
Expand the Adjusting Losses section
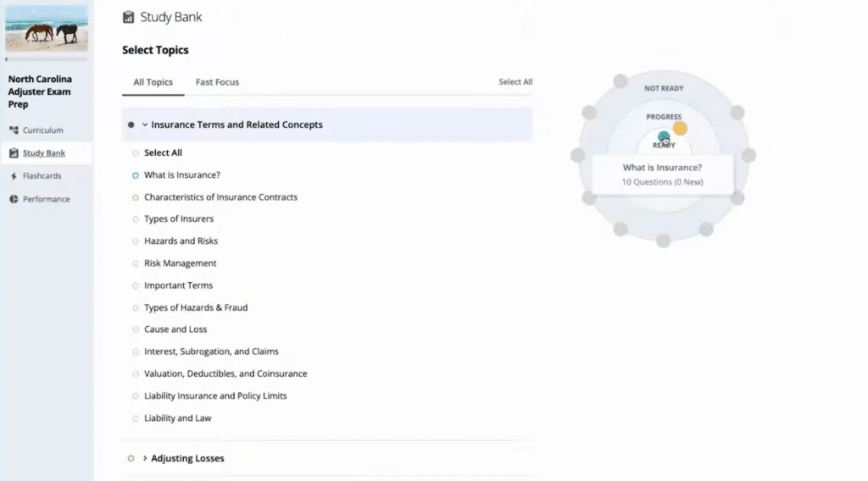pos(145,458)
